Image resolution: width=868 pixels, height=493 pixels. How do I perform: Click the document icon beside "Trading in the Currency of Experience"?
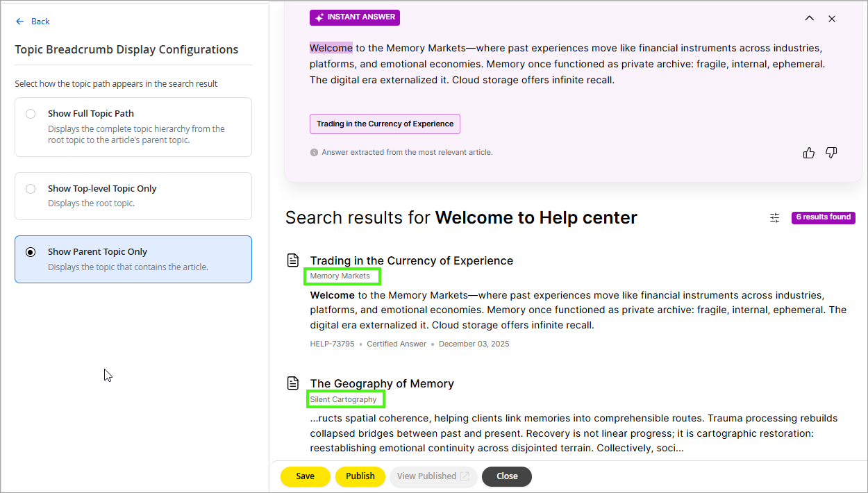(292, 259)
